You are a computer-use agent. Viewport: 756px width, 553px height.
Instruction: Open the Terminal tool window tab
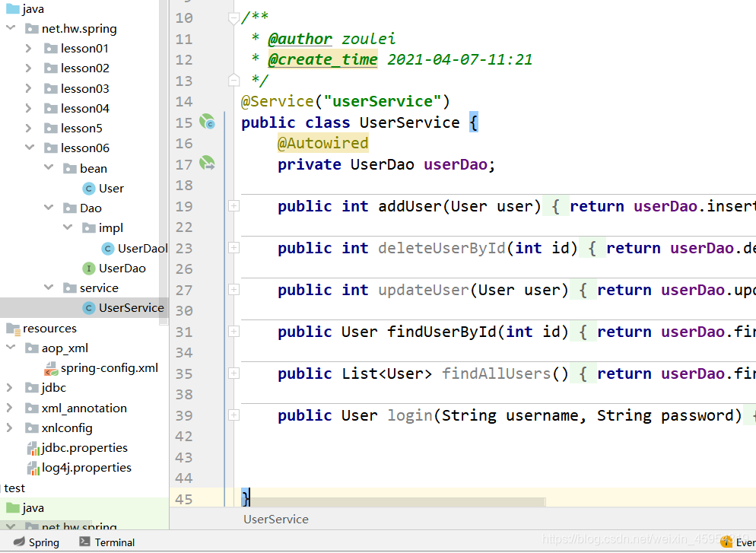point(107,542)
